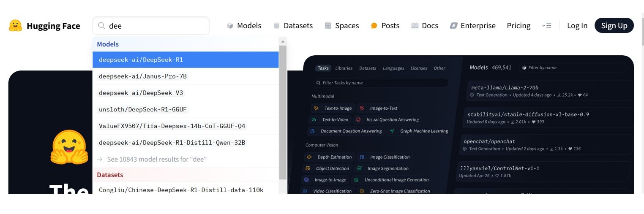Click the suggestions dropdown scrollbar thumb
Image resolution: width=644 pixels, height=214 pixels.
(283, 112)
